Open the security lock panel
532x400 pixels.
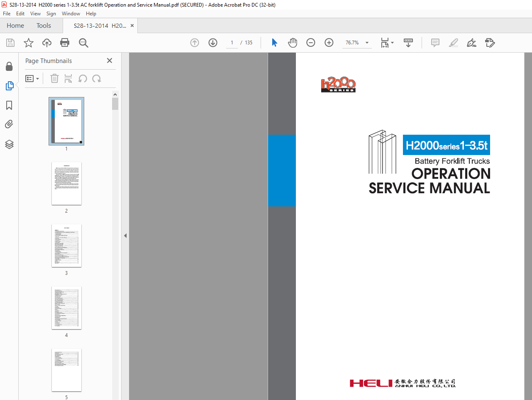(9, 66)
